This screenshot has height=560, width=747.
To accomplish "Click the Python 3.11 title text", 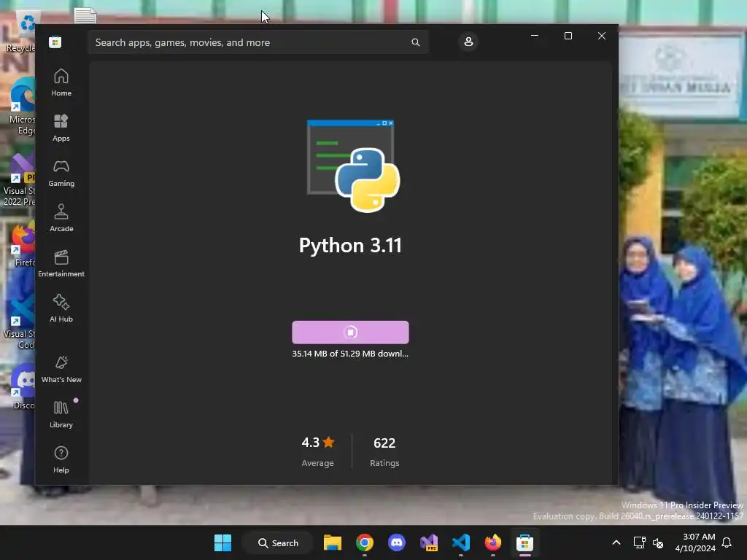I will (x=350, y=245).
